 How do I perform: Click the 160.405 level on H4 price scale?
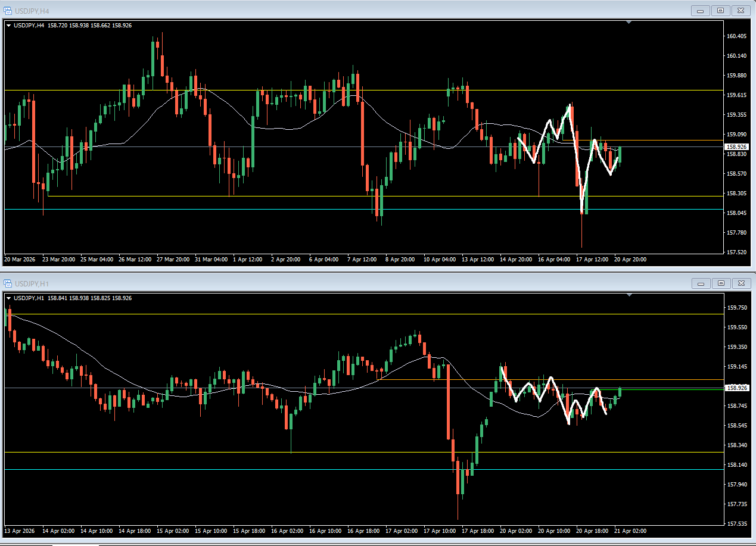736,36
